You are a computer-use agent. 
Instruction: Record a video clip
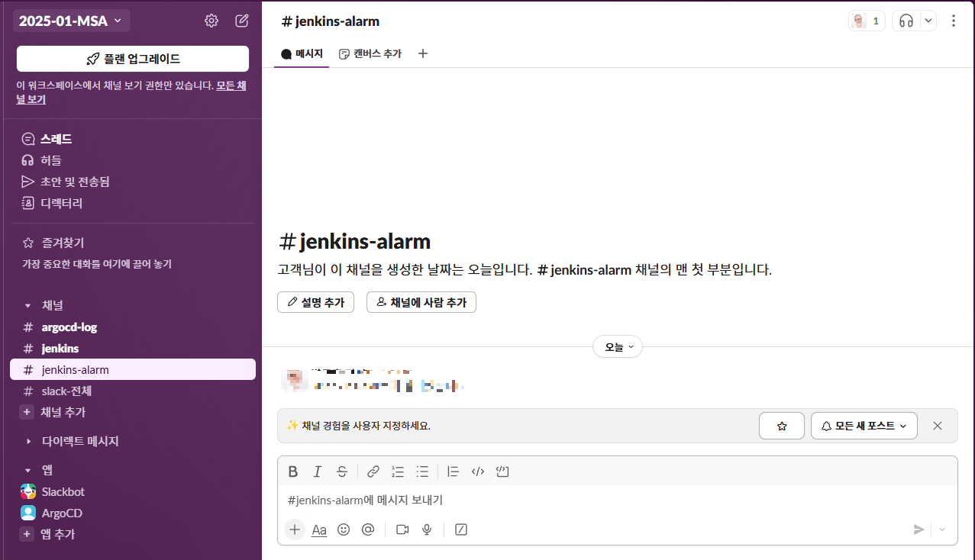(402, 529)
